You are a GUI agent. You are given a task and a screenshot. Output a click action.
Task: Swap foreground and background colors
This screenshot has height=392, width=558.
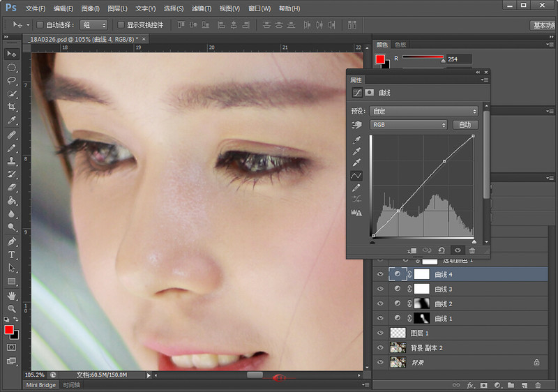[x=15, y=319]
